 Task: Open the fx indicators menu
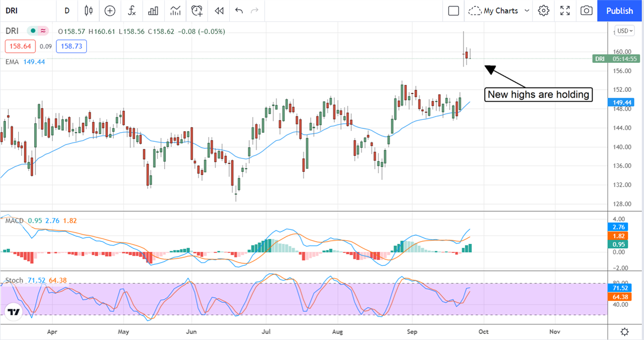click(x=131, y=11)
